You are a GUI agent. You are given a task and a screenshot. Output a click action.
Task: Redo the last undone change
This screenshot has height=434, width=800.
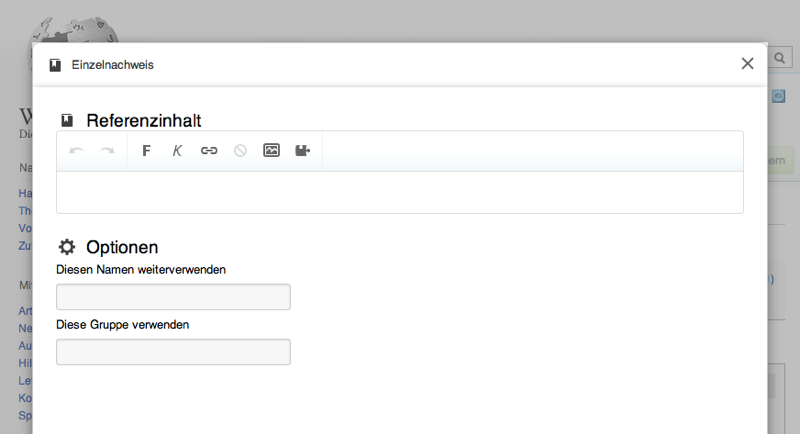point(107,150)
